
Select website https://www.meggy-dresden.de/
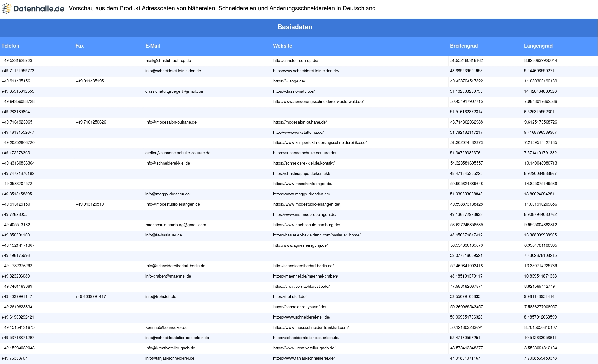coord(301,194)
